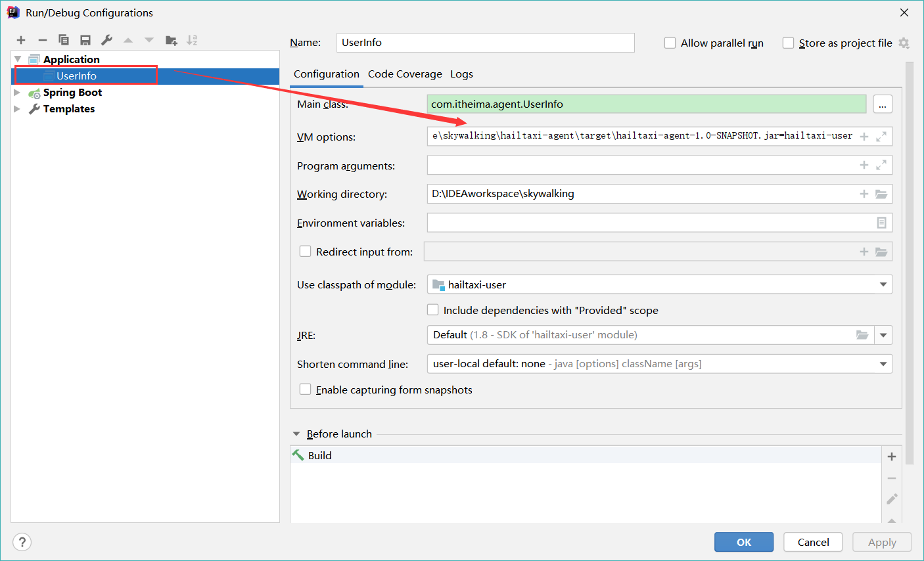Browse folder for Working directory

[x=881, y=194]
